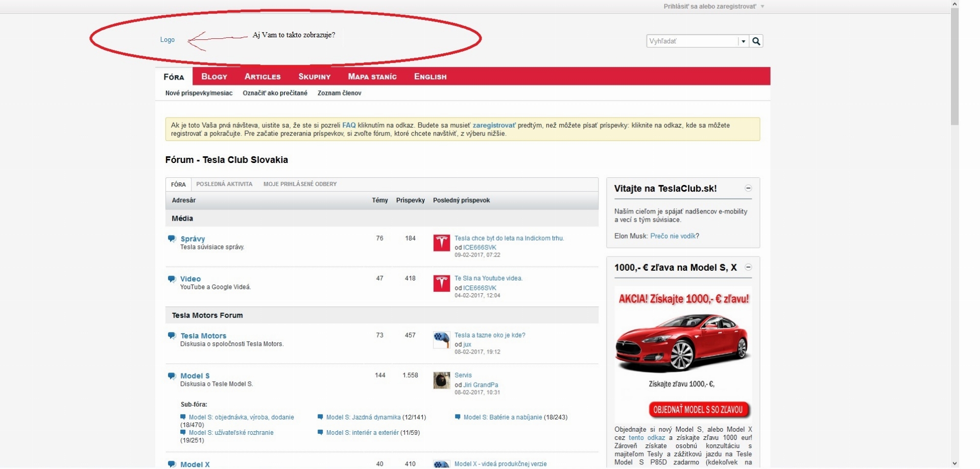Go to the Blogy navigation tab
The image size is (980, 469).
click(x=214, y=77)
